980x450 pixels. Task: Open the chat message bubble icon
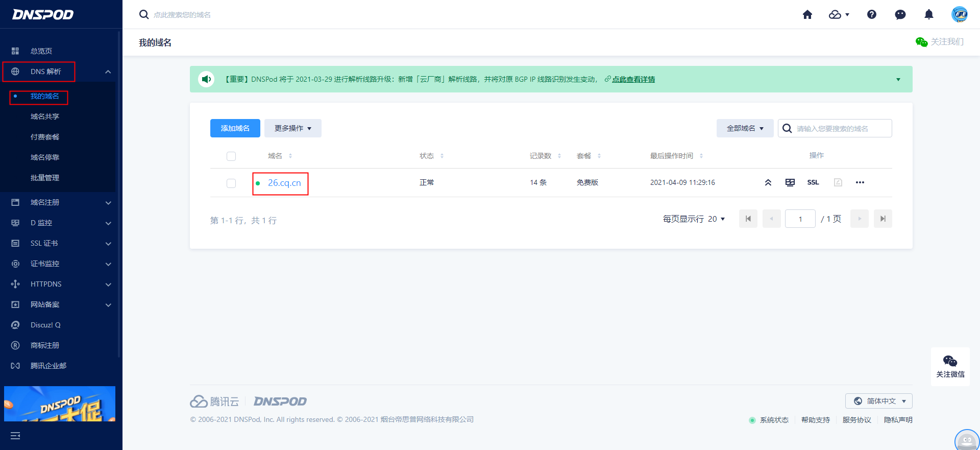pos(900,15)
